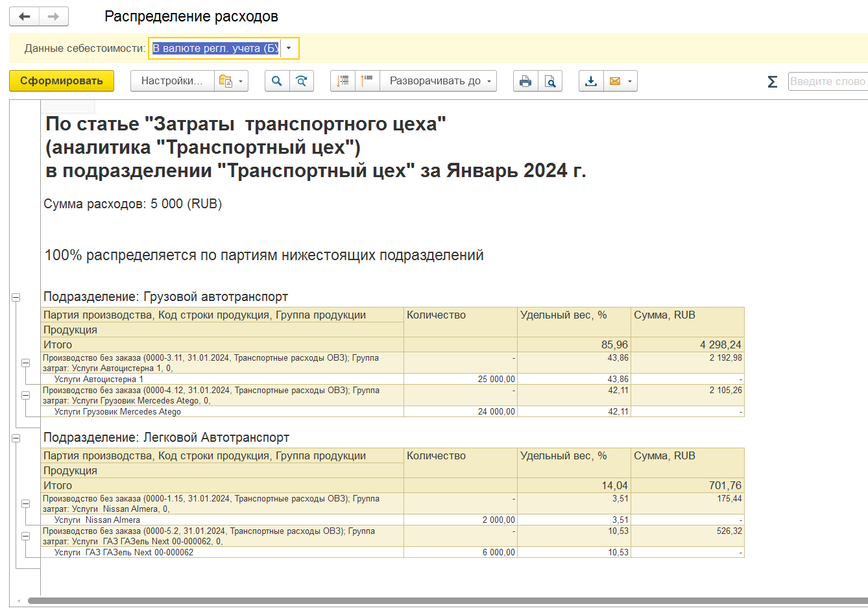Collapse the 0000-3.11 Автоцистерна group
The width and height of the screenshot is (868, 615).
26,363
